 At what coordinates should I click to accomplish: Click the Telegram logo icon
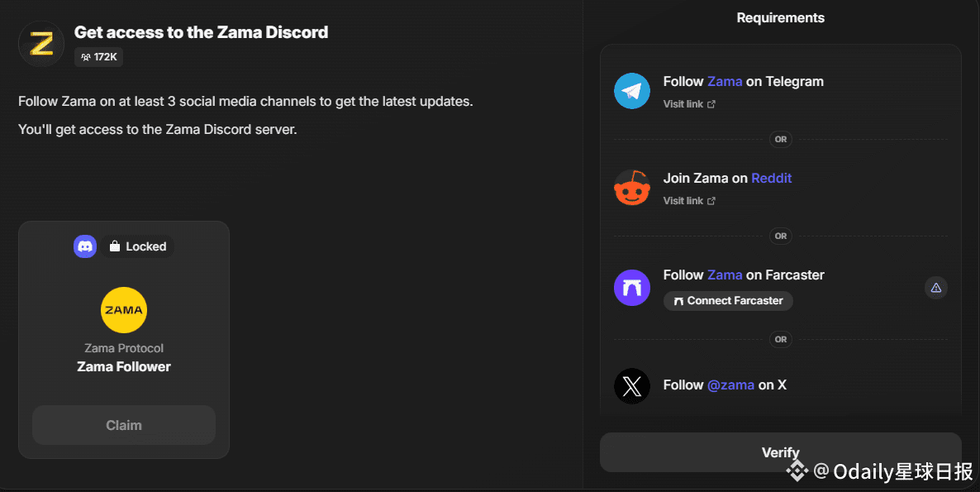tap(632, 91)
